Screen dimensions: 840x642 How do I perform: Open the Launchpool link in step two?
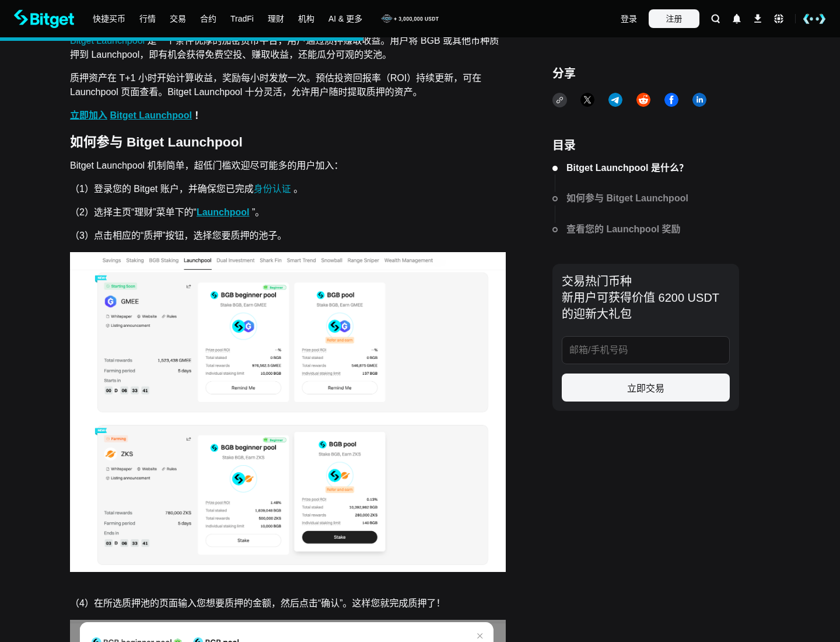pyautogui.click(x=223, y=212)
